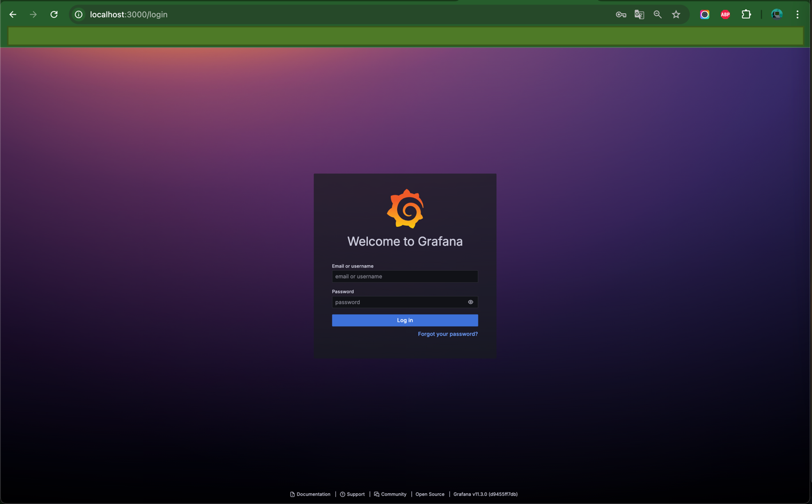Screen dimensions: 812x504
Task: Focus the Email or username field
Action: [x=405, y=276]
